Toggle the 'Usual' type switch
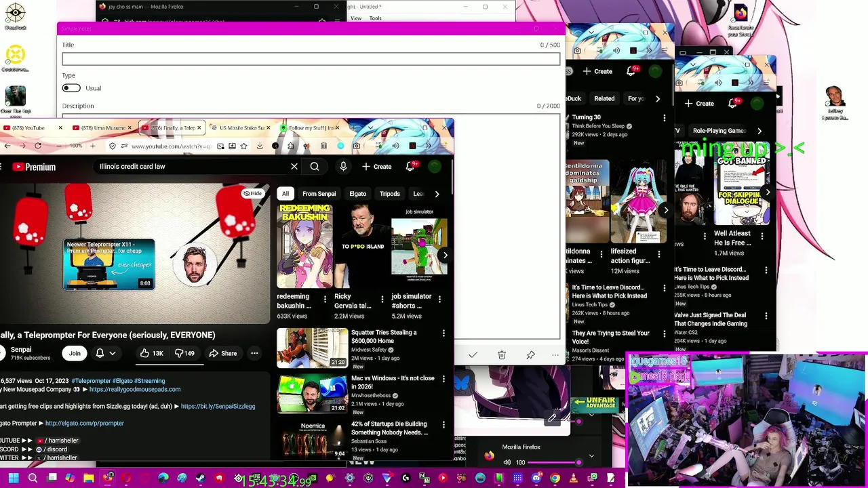The image size is (868, 488). [x=71, y=88]
